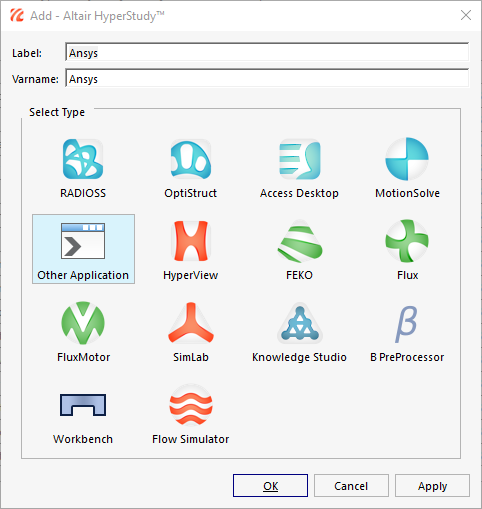
Task: Close the Add - Altair HyperStudy dialog
Action: click(466, 15)
